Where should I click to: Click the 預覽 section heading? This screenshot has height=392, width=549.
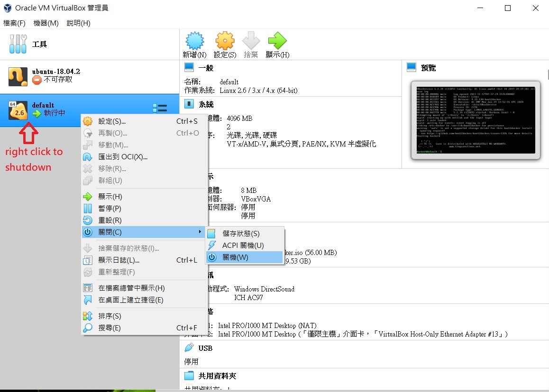pyautogui.click(x=428, y=68)
